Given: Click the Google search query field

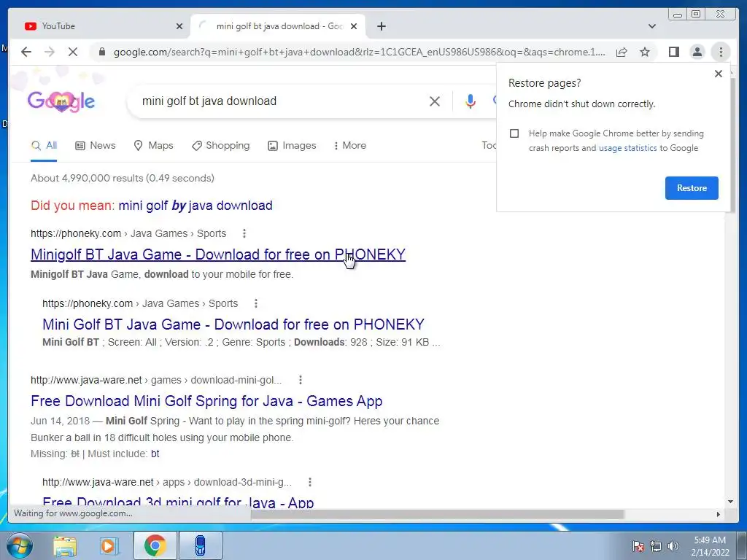Looking at the screenshot, I should click(x=281, y=101).
